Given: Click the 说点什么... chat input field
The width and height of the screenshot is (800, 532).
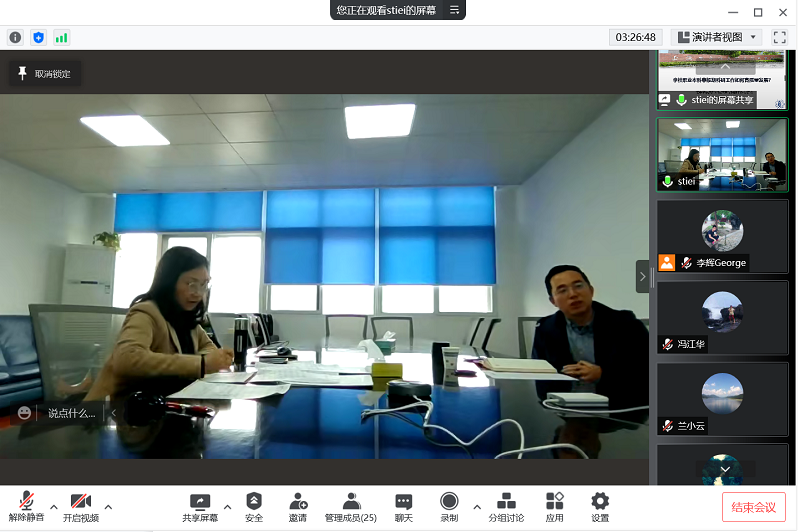Looking at the screenshot, I should pyautogui.click(x=72, y=413).
